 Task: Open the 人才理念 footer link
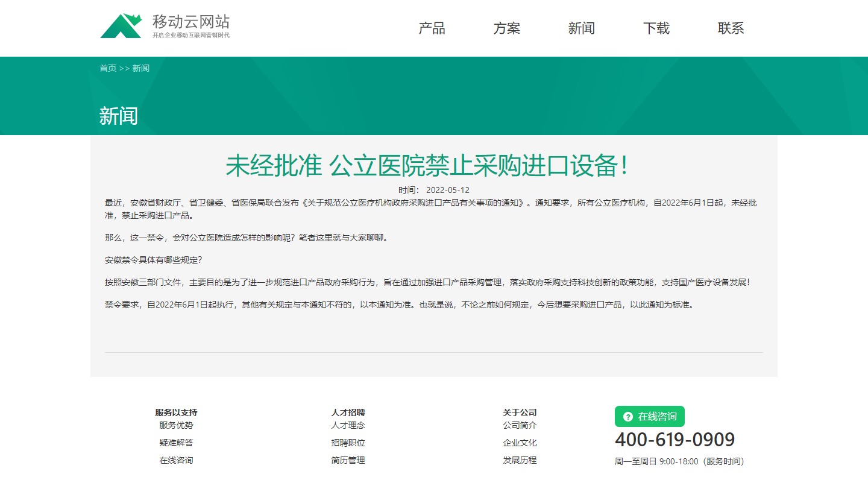pyautogui.click(x=348, y=425)
